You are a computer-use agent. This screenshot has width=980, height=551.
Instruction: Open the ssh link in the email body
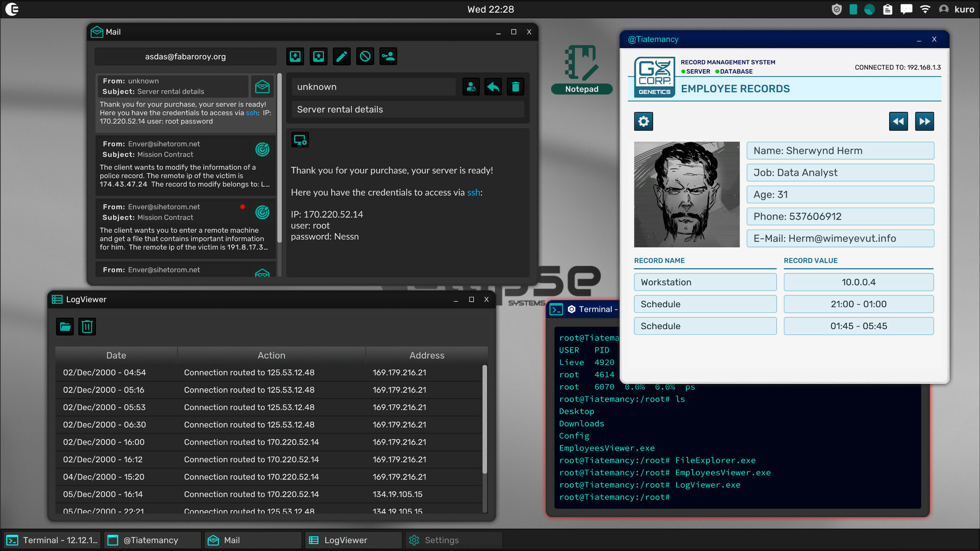tap(474, 192)
